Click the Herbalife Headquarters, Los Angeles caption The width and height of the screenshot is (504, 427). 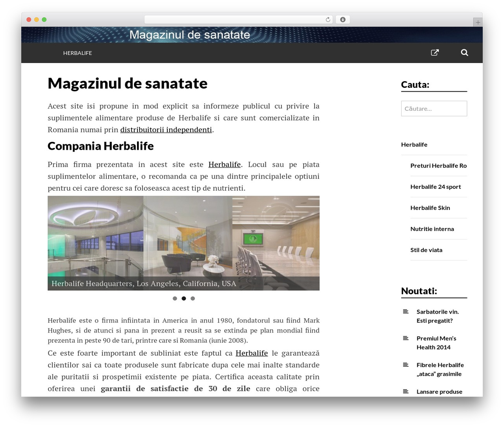pos(144,284)
